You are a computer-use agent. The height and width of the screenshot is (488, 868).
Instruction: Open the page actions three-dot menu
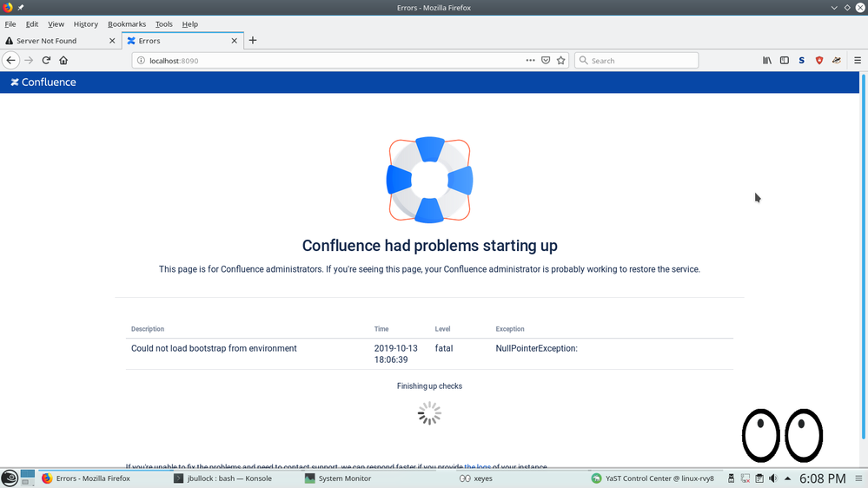pos(530,60)
